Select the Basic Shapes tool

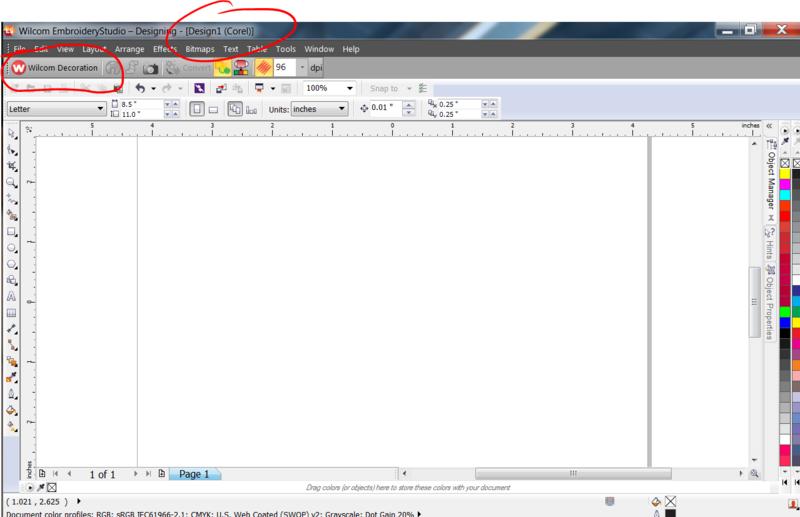tap(11, 280)
